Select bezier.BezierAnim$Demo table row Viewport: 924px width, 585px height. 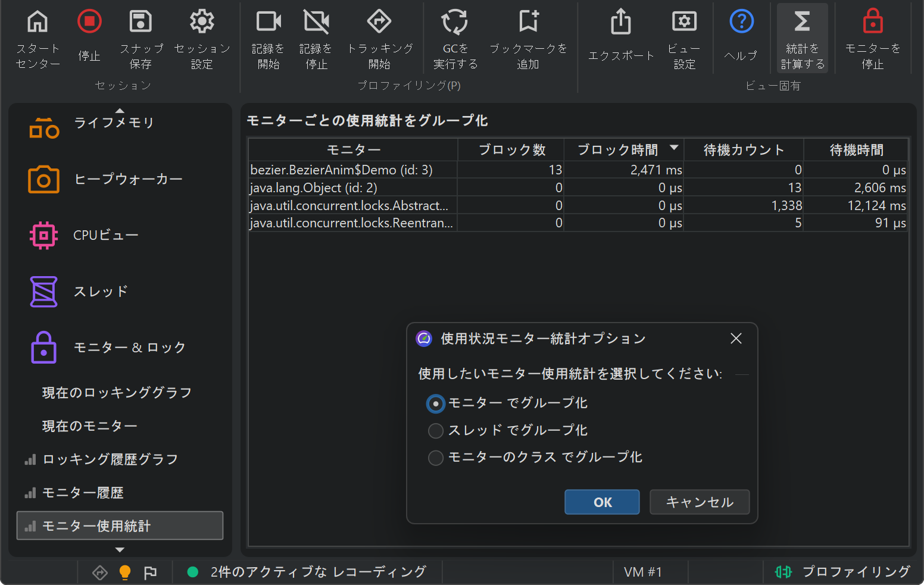coord(352,170)
